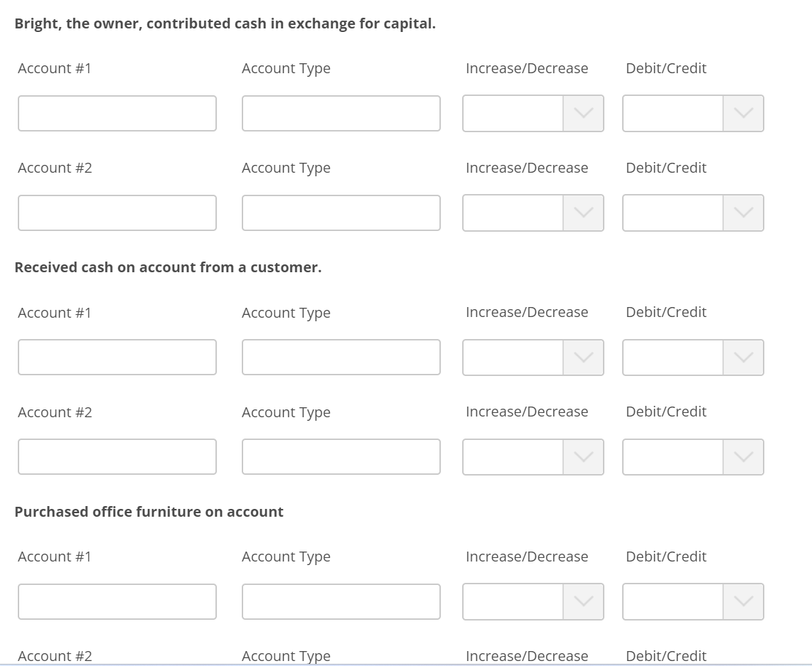Click the Account #1 name field under Bright's contribution

pos(117,113)
